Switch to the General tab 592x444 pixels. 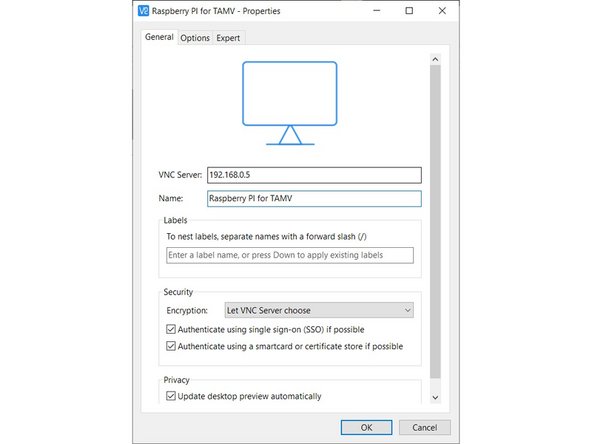(159, 37)
